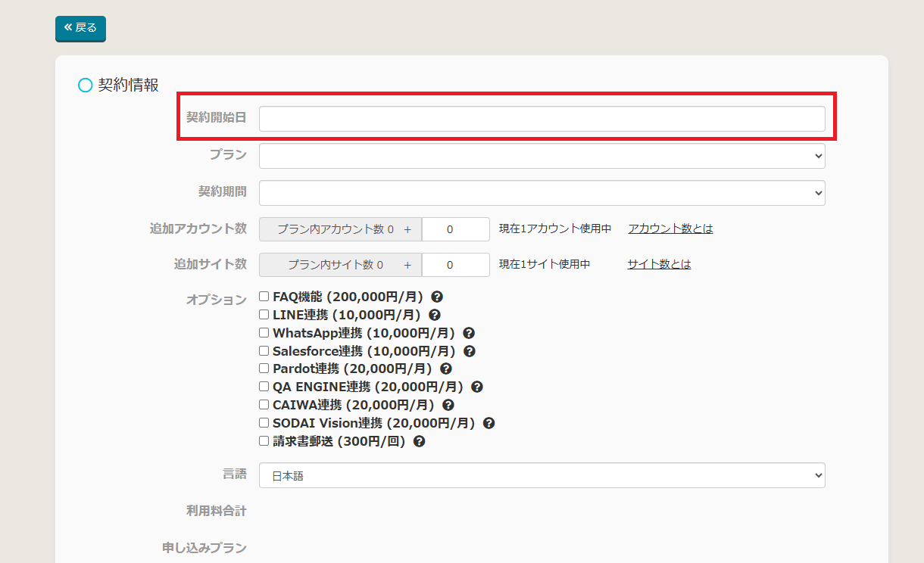Click QA ENGINE連携 question mark icon
The height and width of the screenshot is (563, 924).
(477, 387)
